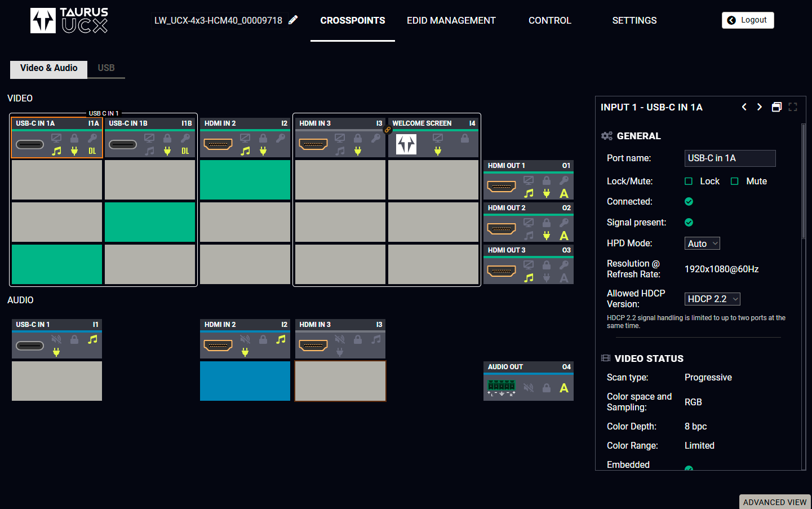The image size is (812, 509).
Task: Open ADVANCED VIEW
Action: [774, 502]
